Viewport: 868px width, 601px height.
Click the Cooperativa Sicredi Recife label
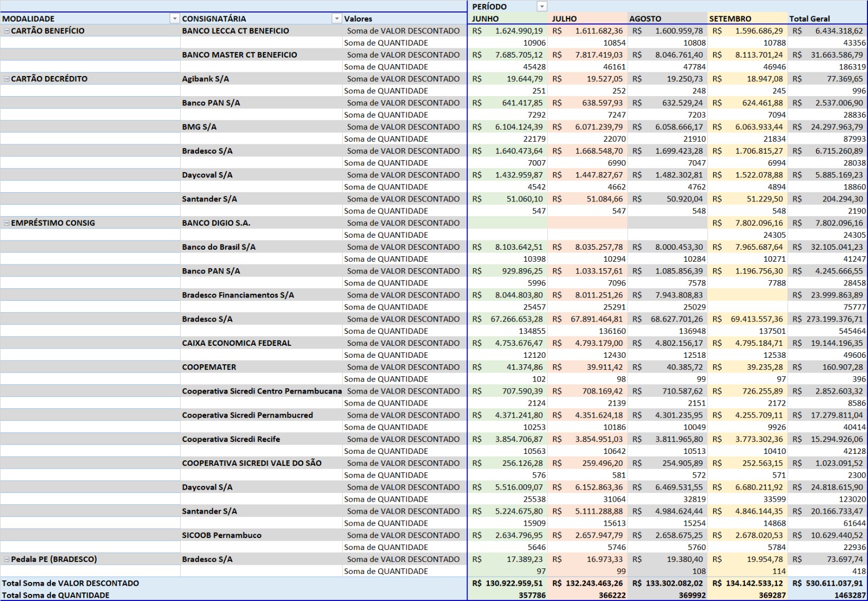click(231, 439)
